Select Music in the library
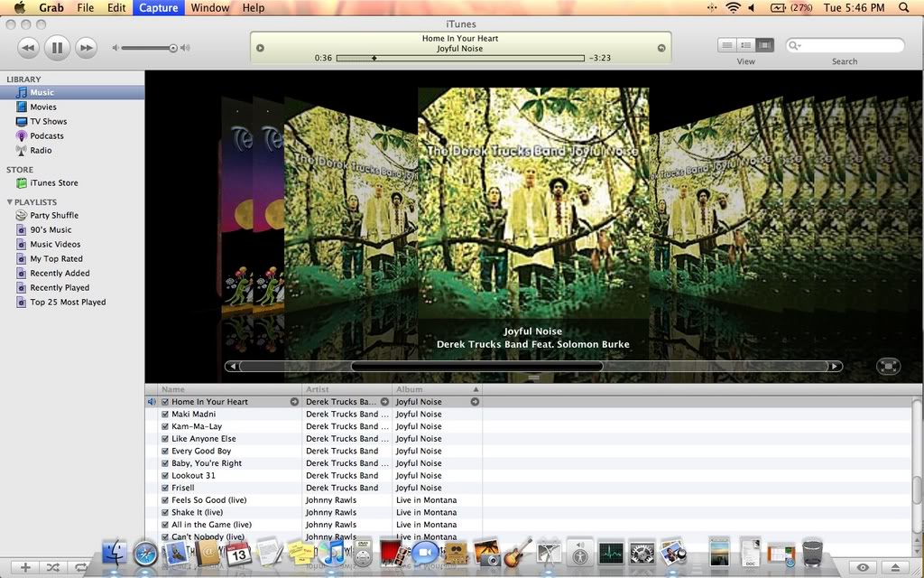 (x=72, y=92)
